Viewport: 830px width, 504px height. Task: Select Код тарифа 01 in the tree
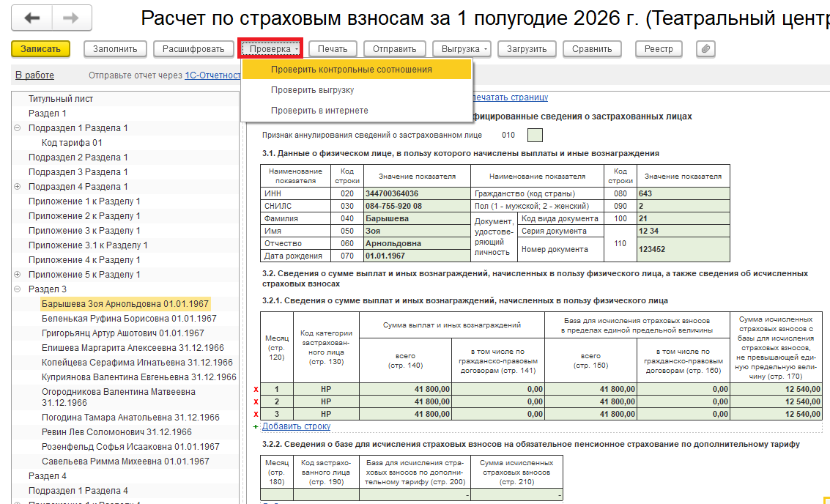pyautogui.click(x=72, y=143)
